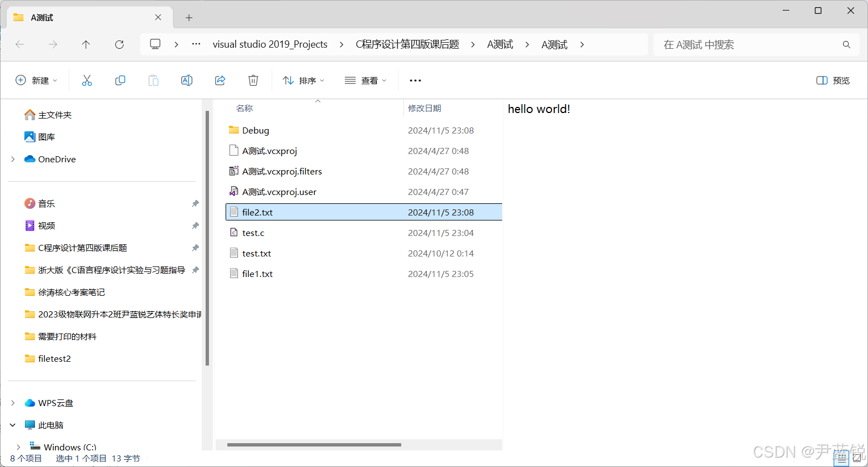868x467 pixels.
Task: Rename file2.txt using the Rename icon
Action: pos(187,80)
